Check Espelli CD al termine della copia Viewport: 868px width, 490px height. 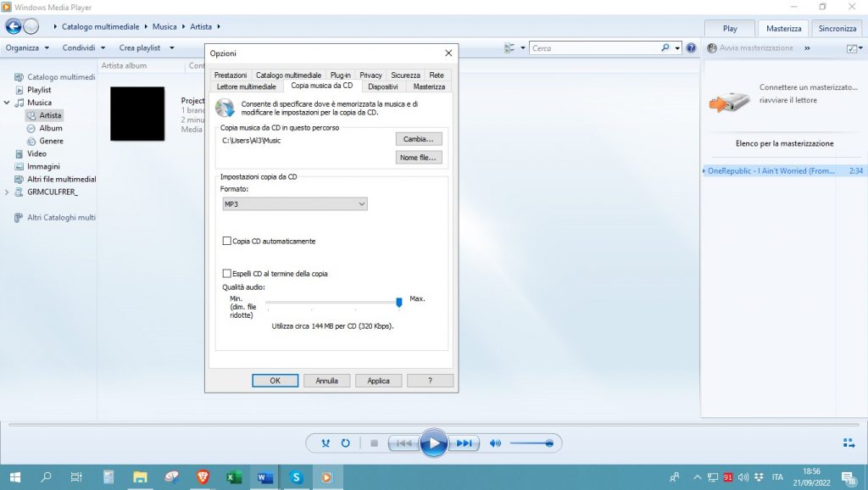click(x=227, y=273)
